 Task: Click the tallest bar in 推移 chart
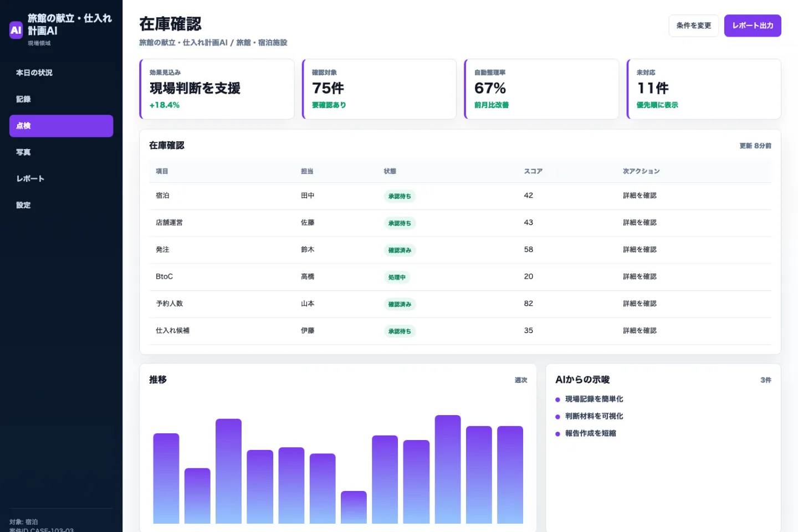click(448, 469)
